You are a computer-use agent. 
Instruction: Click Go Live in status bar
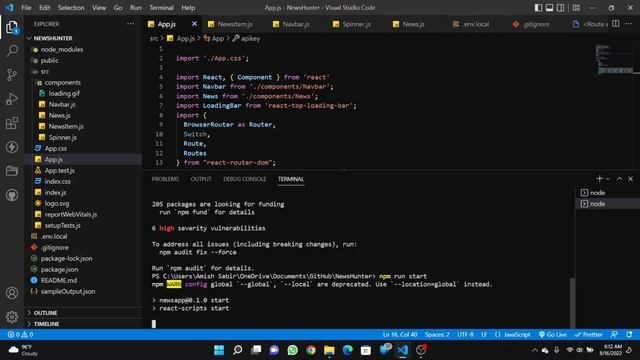tap(553, 334)
